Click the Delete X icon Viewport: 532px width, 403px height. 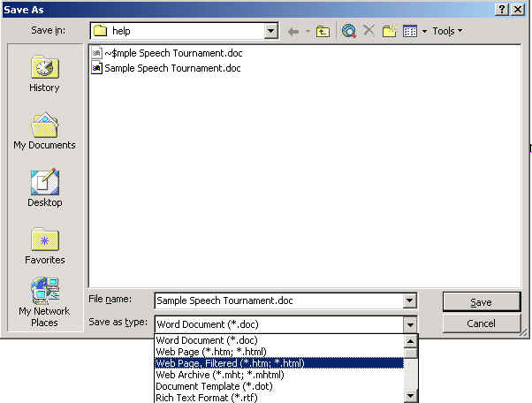click(x=369, y=31)
